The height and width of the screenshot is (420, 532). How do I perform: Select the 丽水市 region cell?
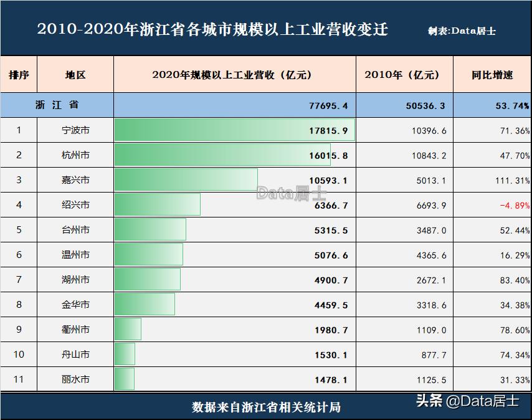coord(75,379)
